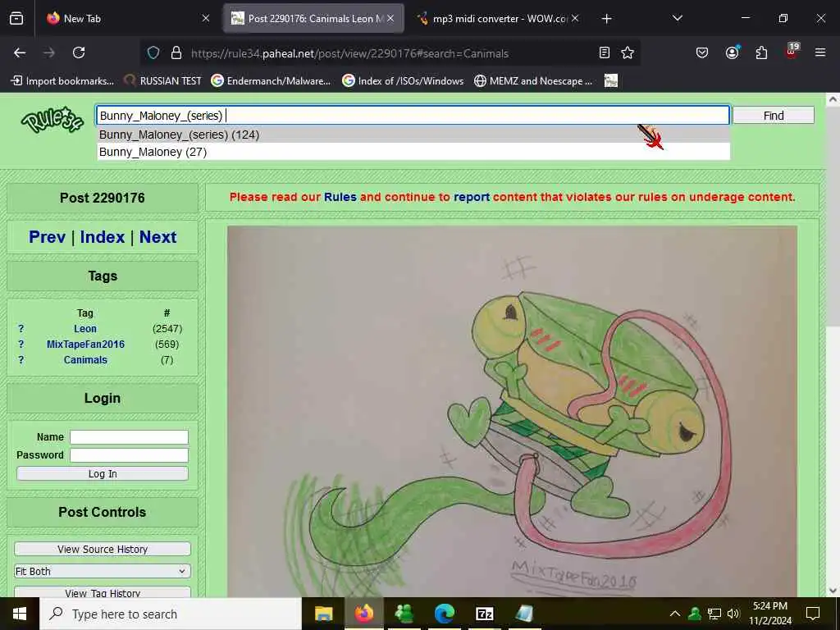Focus the login Name field
This screenshot has height=630, width=840.
(x=129, y=437)
